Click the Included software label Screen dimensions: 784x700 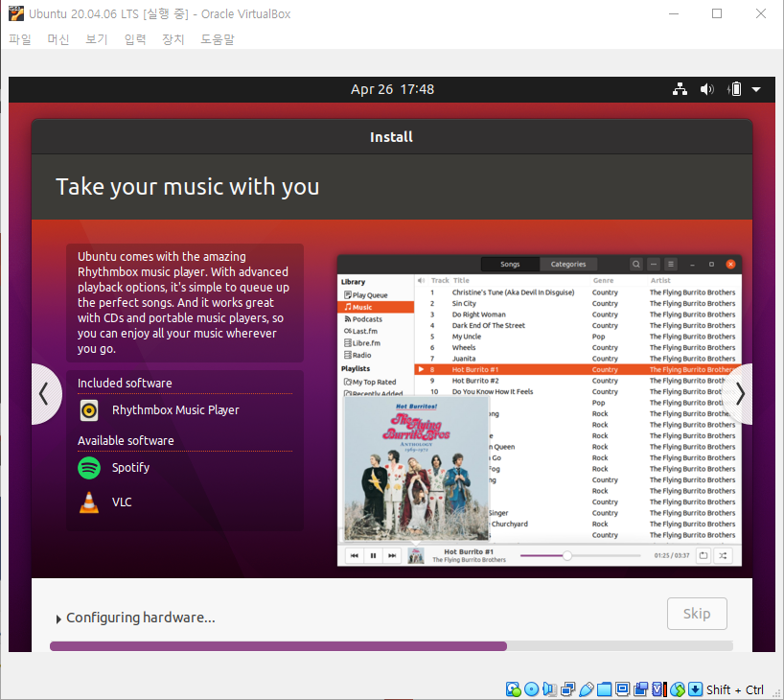click(125, 384)
